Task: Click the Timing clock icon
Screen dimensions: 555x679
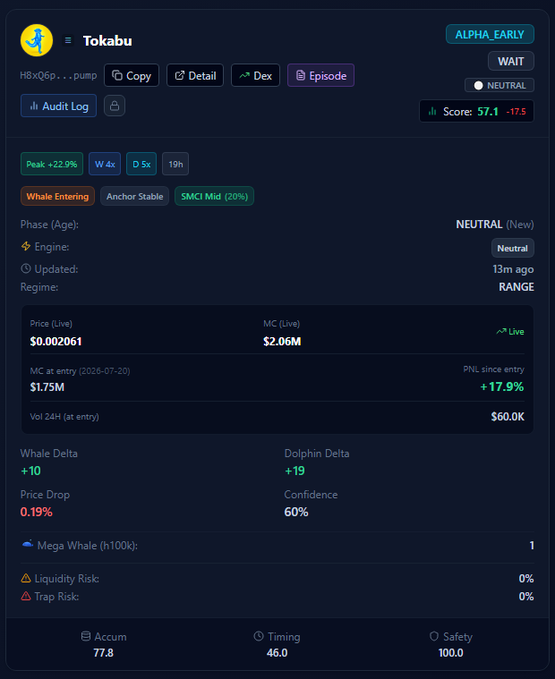Action: tap(258, 636)
